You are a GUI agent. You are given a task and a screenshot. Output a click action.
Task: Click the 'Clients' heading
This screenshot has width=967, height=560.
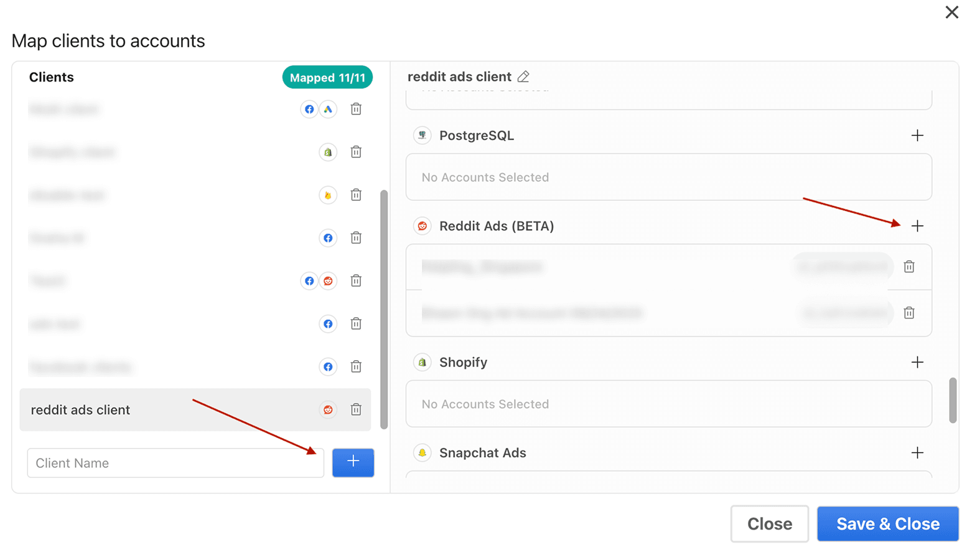tap(52, 77)
